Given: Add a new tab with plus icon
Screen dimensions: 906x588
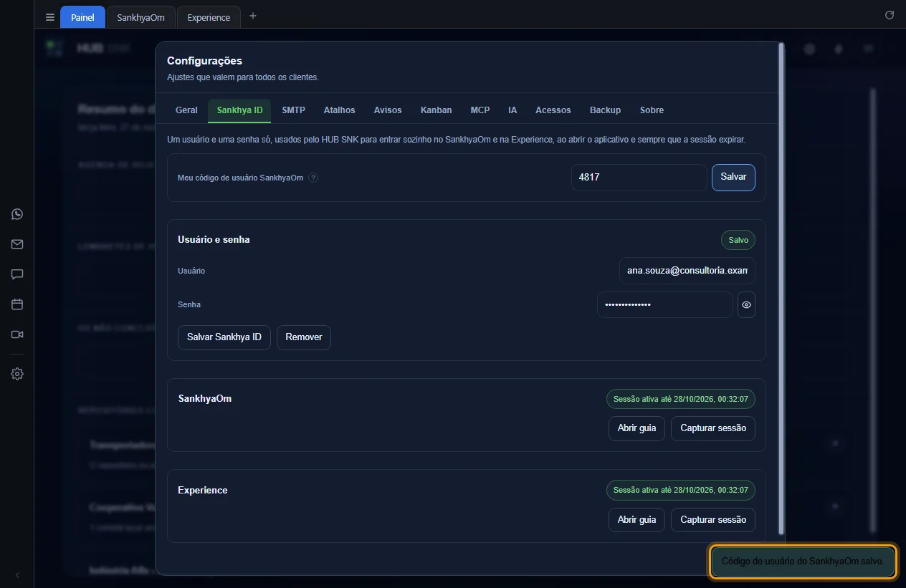Looking at the screenshot, I should (252, 16).
